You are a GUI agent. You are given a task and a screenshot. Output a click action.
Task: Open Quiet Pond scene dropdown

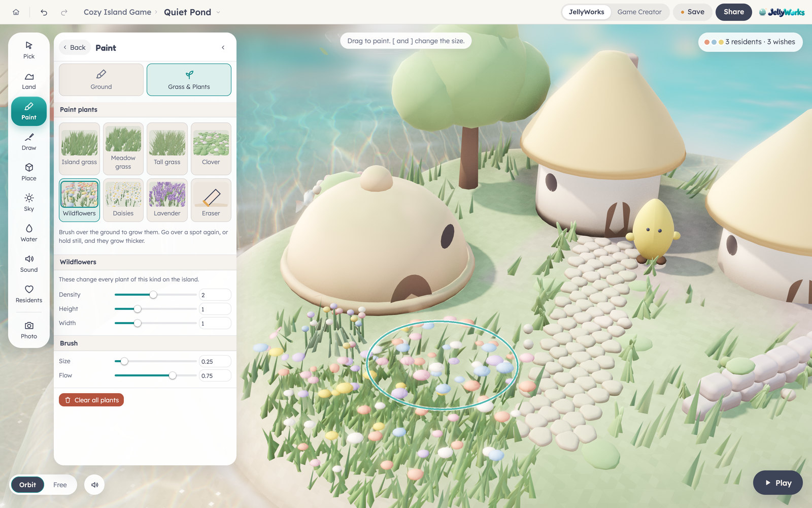coord(192,12)
